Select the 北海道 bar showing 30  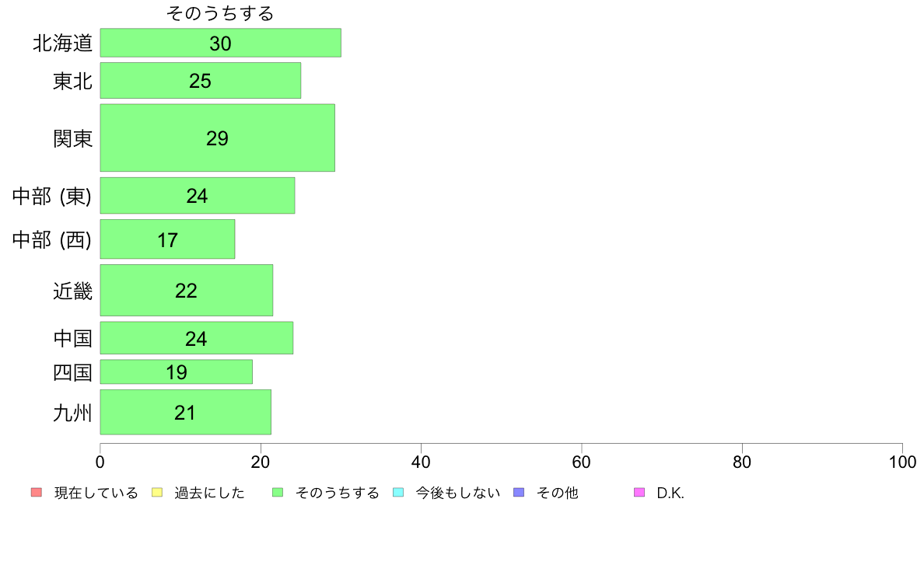tap(220, 43)
